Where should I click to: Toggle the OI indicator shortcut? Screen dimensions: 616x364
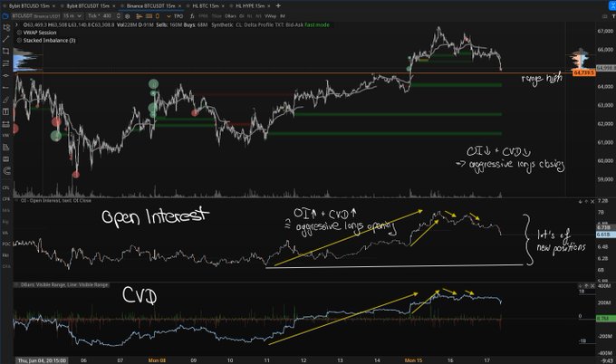coord(242,16)
